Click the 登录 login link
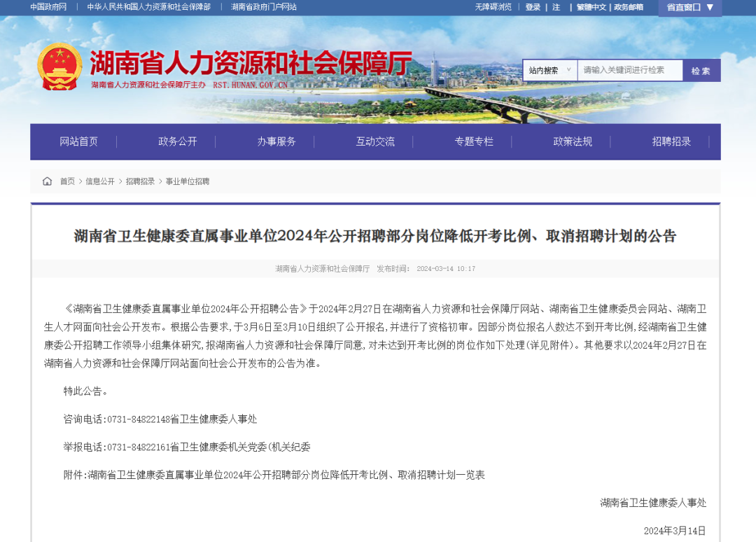 (x=533, y=7)
